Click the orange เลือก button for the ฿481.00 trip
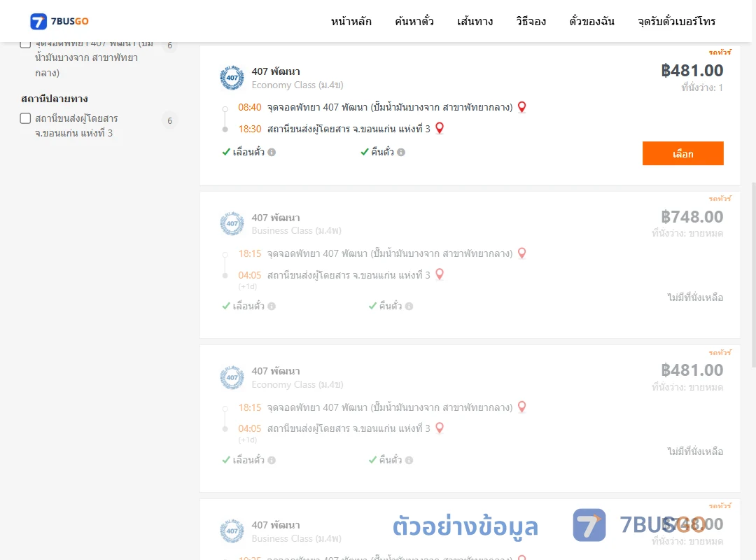The width and height of the screenshot is (756, 560). (x=682, y=153)
